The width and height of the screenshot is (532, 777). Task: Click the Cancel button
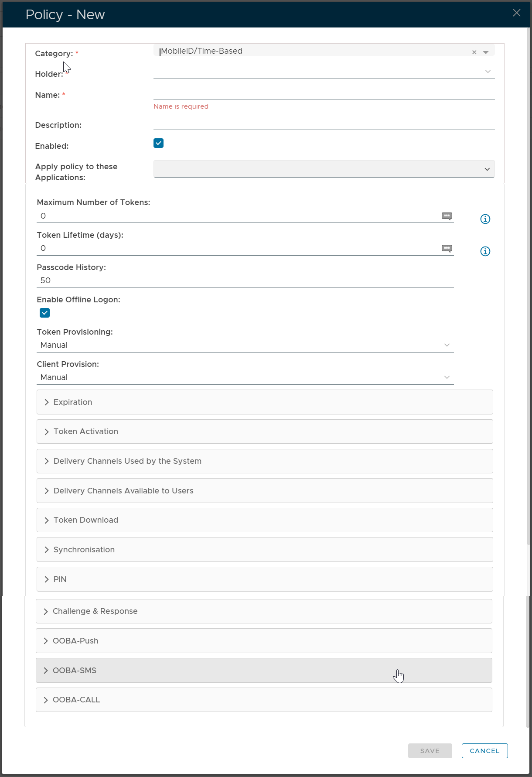tap(484, 751)
